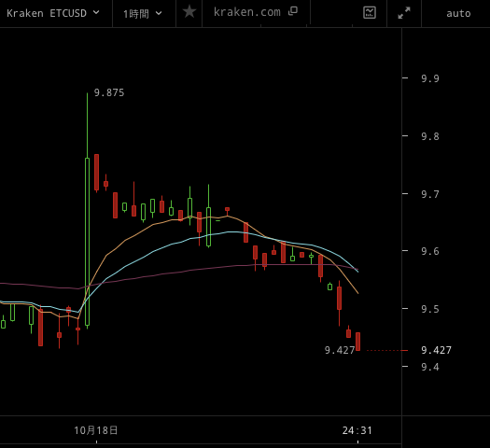Viewport: 490px width, 448px height.
Task: Click the external window icon beside kraken.com
Action: (x=293, y=11)
